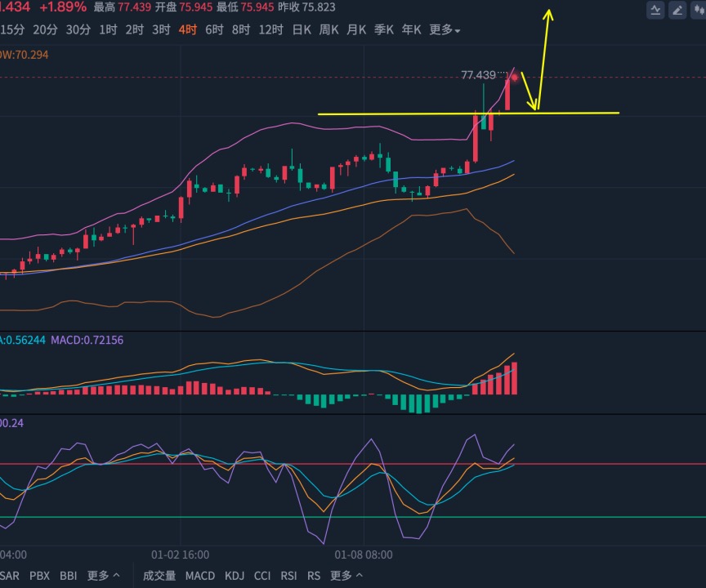This screenshot has width=706, height=588.
Task: Switch to the 3时 timeframe
Action: 161,29
